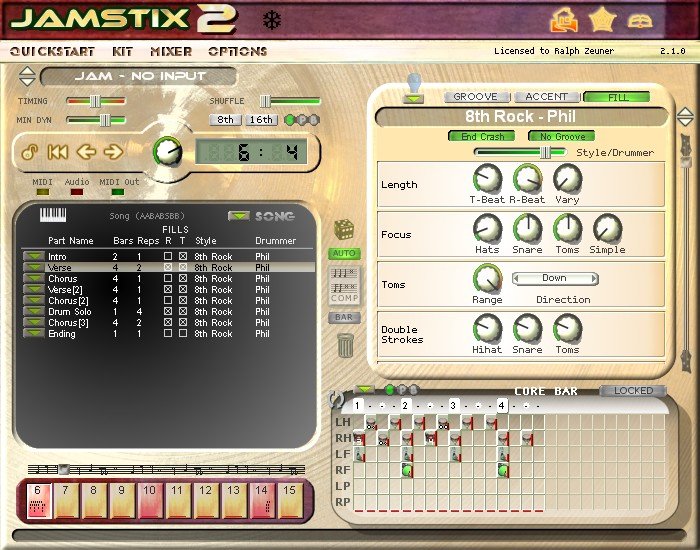
Task: Click the gold star icon in header
Action: [x=602, y=20]
